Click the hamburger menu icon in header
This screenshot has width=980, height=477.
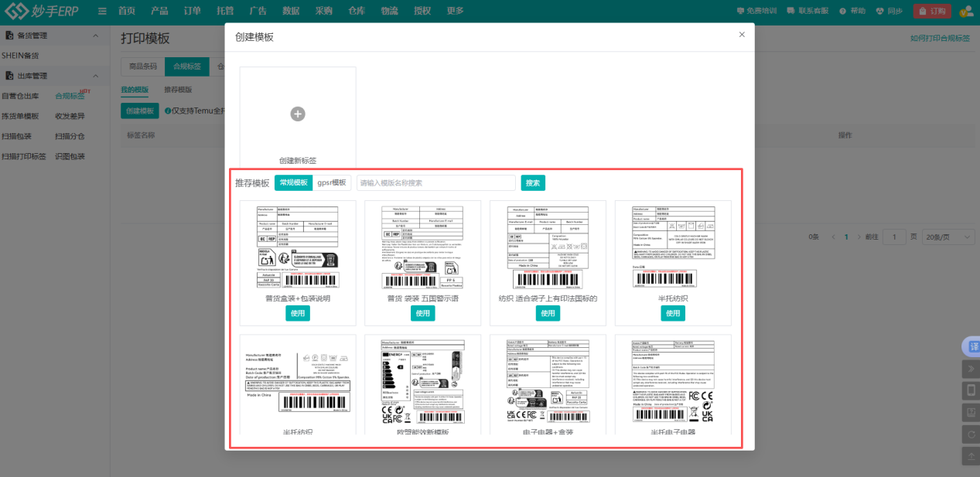tap(102, 11)
